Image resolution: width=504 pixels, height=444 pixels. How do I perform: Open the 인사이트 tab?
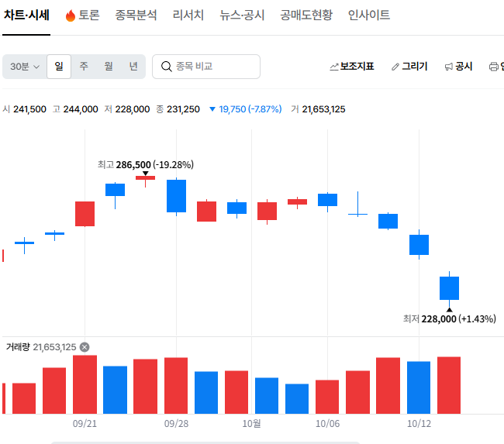click(x=368, y=15)
